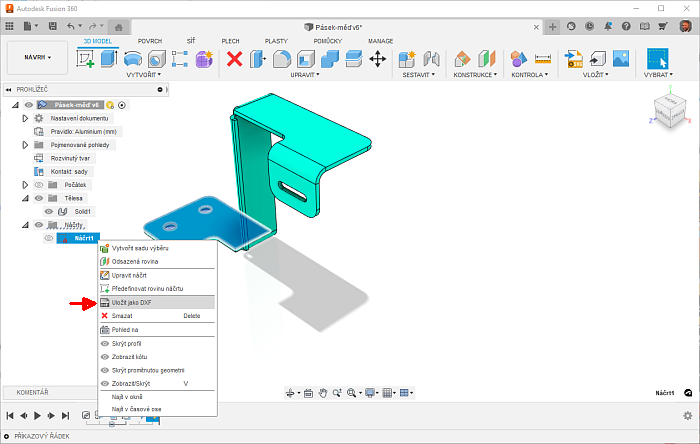Open the SESTAVIT dropdown label
700x444 pixels.
[417, 75]
